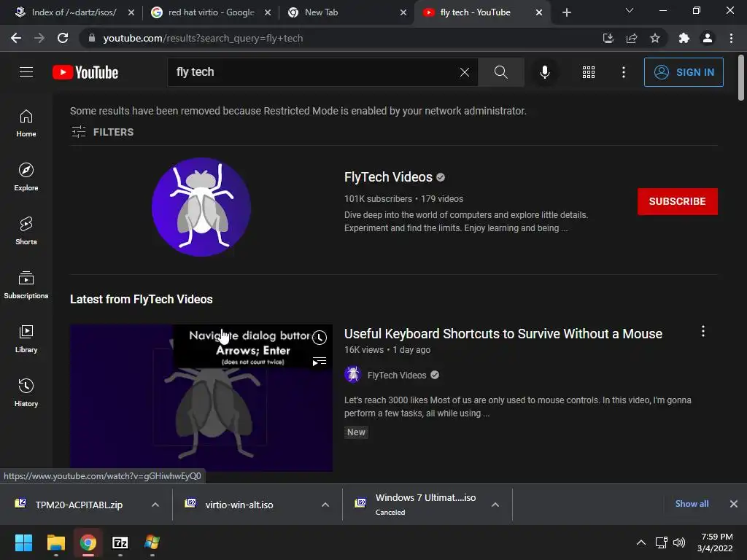Open Useful Keyboard Shortcuts video title
This screenshot has height=560, width=747.
point(503,334)
